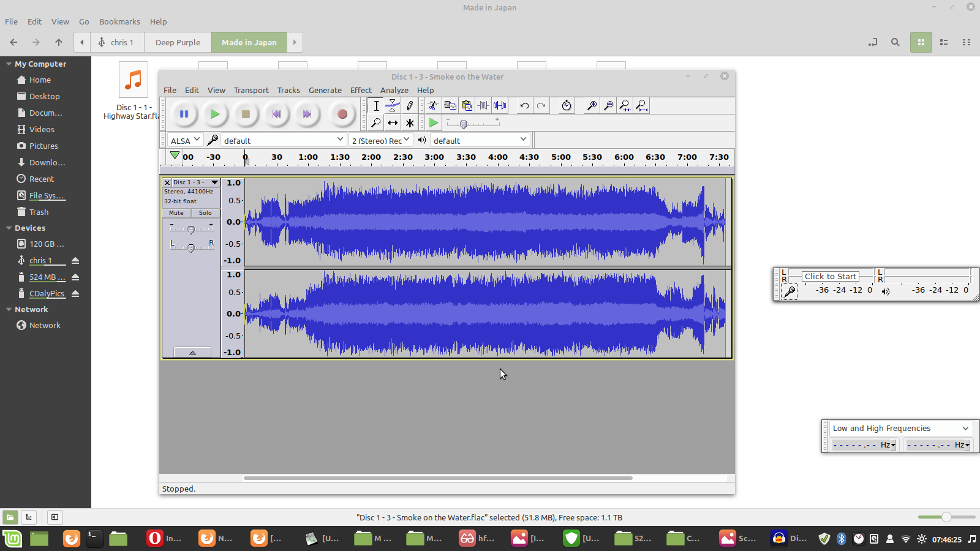Open recording meter microphone options
Image resolution: width=980 pixels, height=551 pixels.
tap(790, 292)
